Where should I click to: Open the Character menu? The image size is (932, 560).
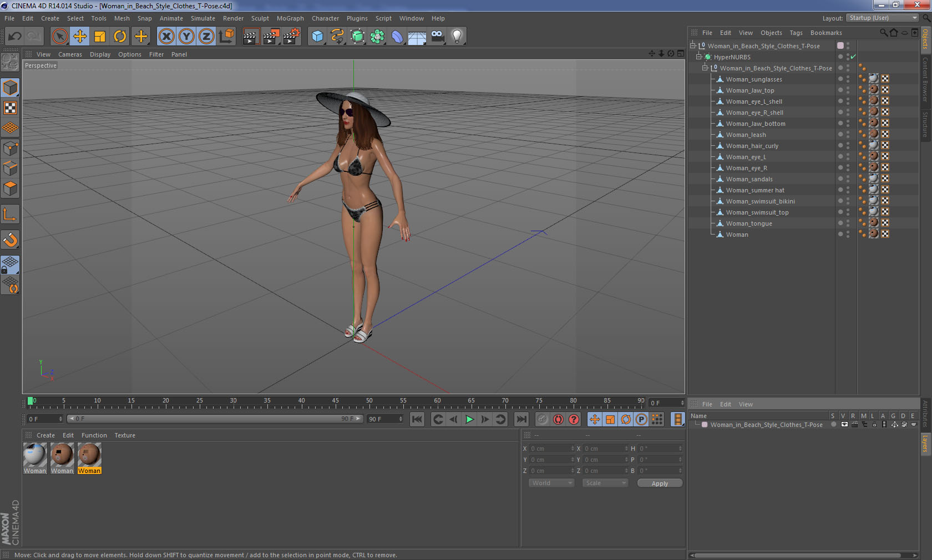tap(325, 18)
